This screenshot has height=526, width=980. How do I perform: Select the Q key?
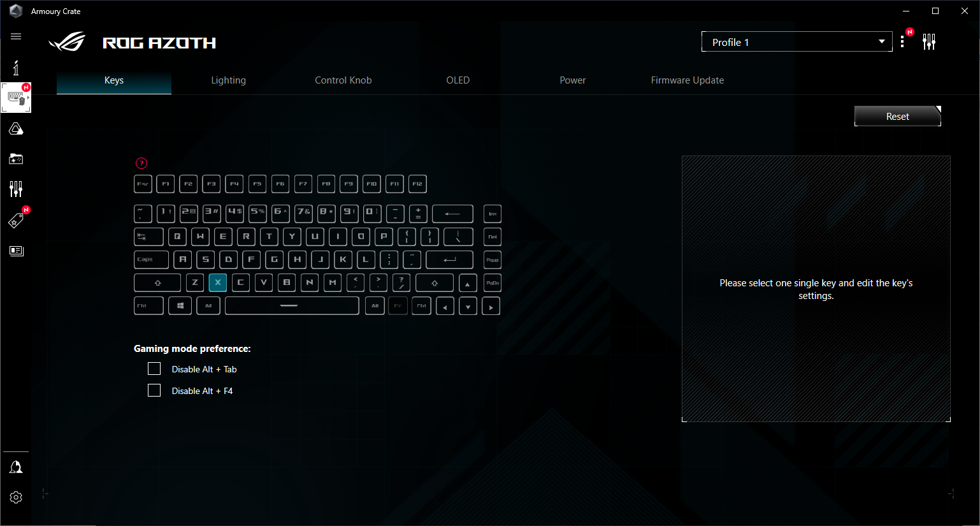pos(177,237)
